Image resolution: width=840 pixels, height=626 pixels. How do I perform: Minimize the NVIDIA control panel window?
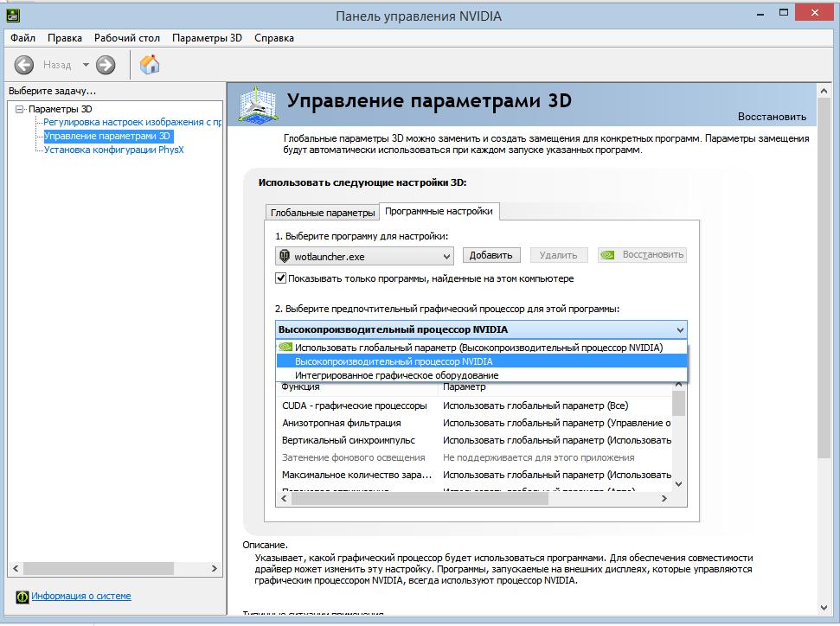pos(760,14)
